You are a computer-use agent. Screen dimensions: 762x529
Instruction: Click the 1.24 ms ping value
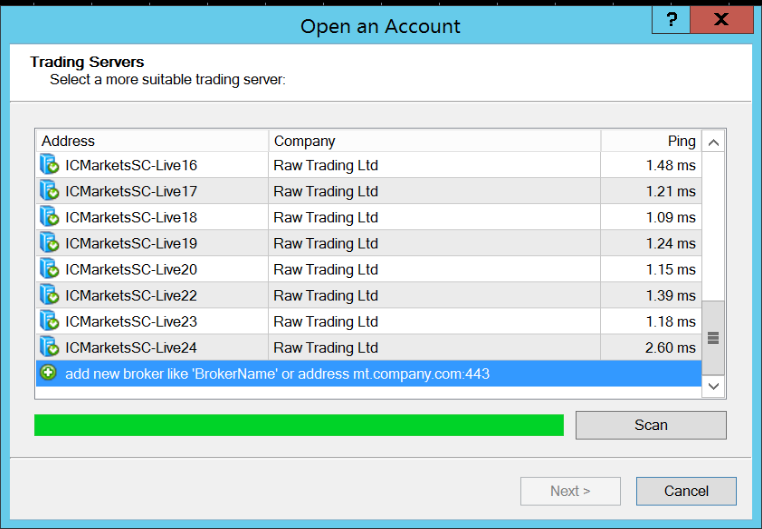point(671,243)
